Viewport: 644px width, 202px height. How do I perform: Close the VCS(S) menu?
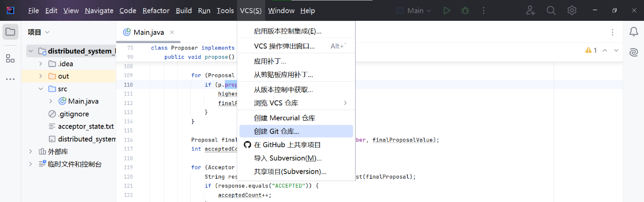pos(251,10)
